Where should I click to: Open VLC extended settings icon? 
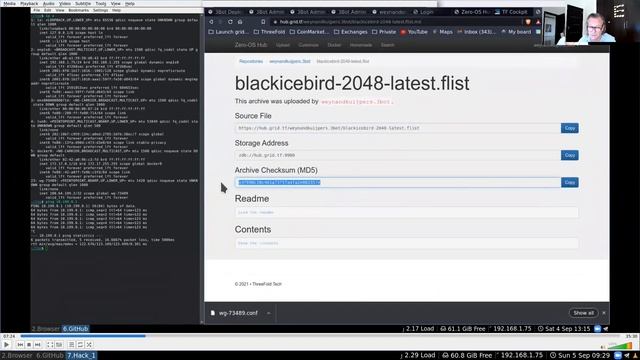click(59, 345)
